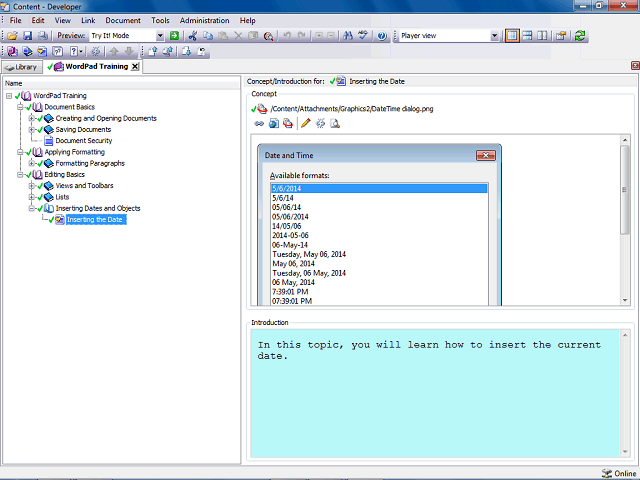Viewport: 640px width, 480px height.
Task: Switch to the Library tab
Action: pyautogui.click(x=22, y=67)
